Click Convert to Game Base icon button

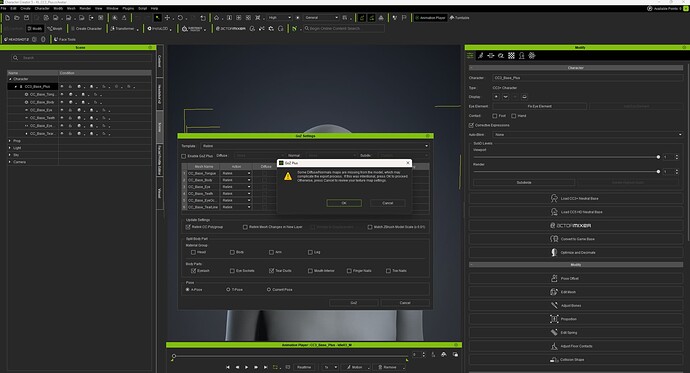point(576,239)
